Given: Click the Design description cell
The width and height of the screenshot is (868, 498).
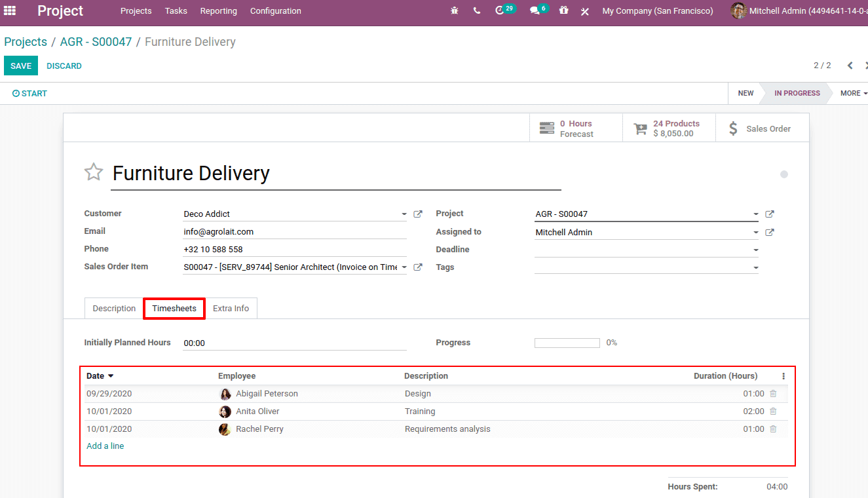Looking at the screenshot, I should pyautogui.click(x=417, y=394).
